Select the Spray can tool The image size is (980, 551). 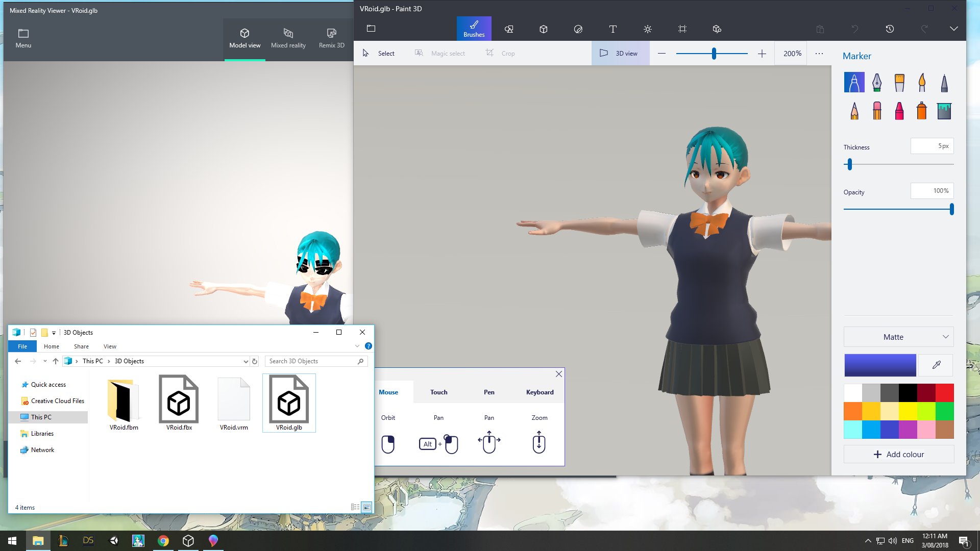922,111
